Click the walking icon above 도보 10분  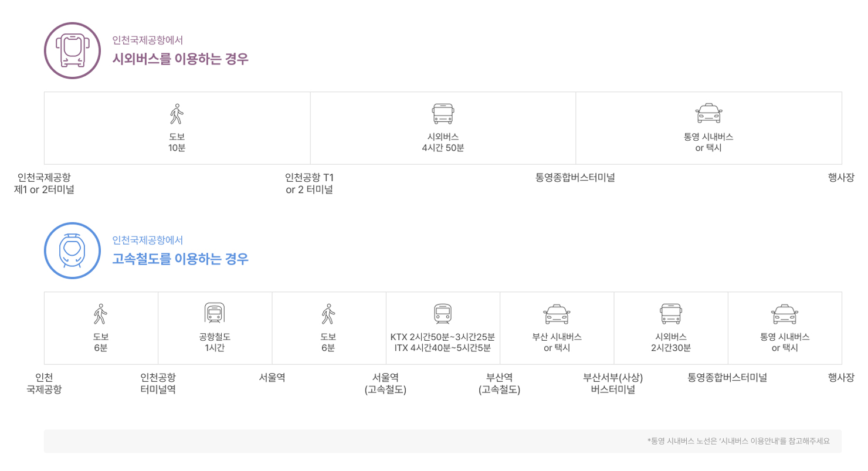click(177, 114)
